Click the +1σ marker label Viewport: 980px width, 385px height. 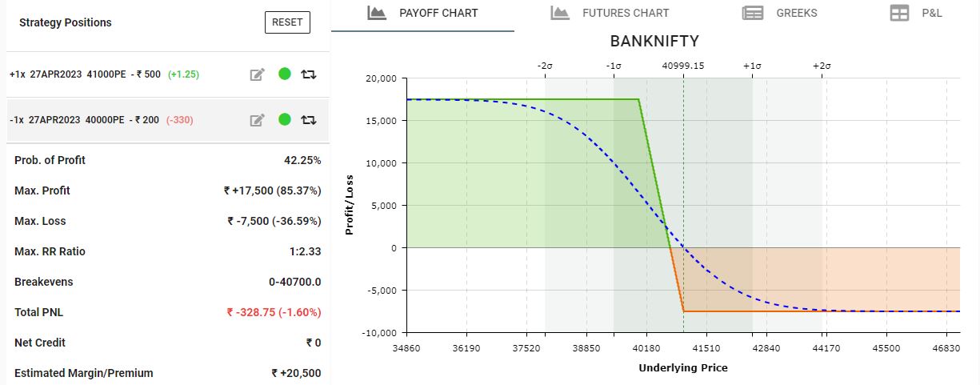752,66
